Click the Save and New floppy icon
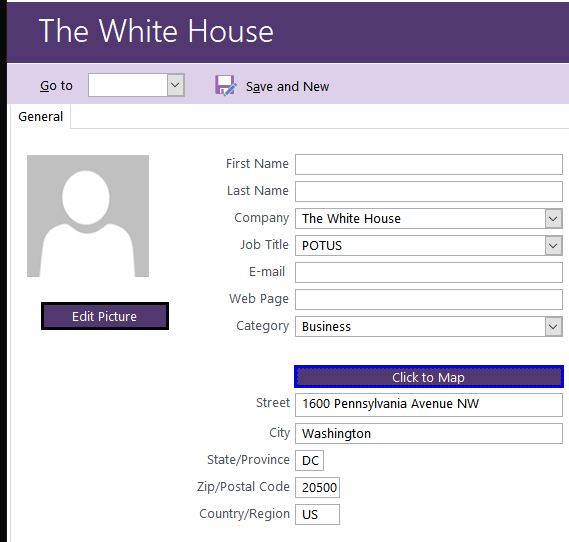Screen dimensions: 569x542 [225, 86]
